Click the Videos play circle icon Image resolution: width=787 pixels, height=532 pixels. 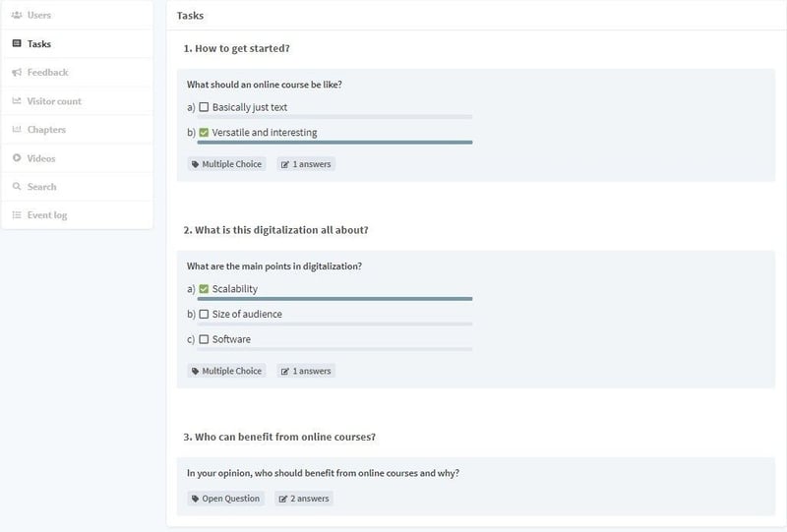coord(17,157)
